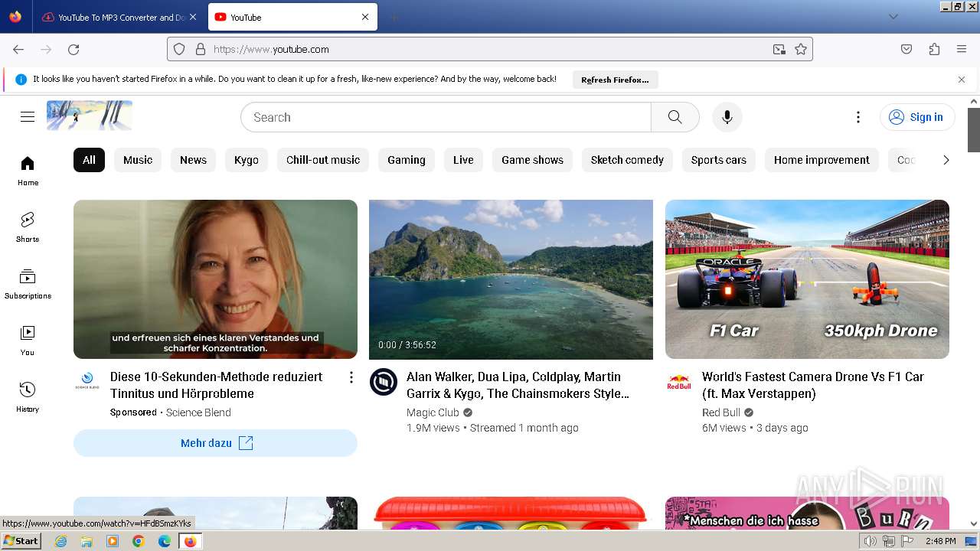The height and width of the screenshot is (551, 980).
Task: Open tracking protection shield icon
Action: [179, 49]
